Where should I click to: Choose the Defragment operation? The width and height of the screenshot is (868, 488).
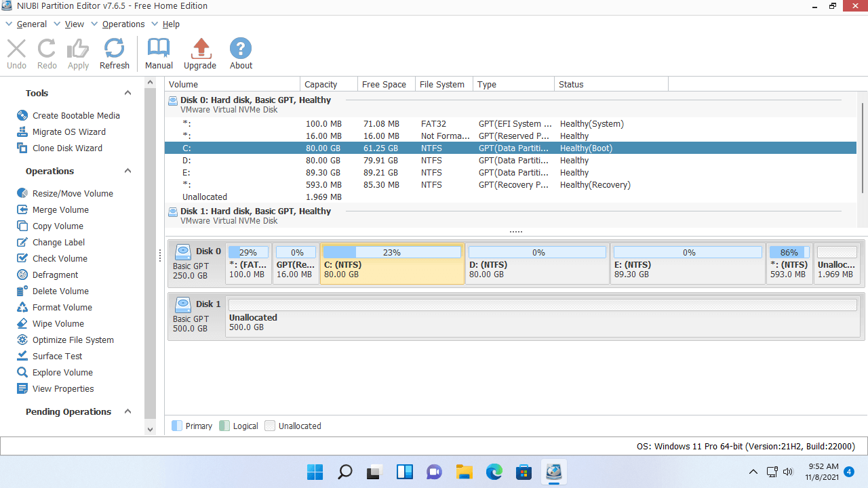click(55, 275)
